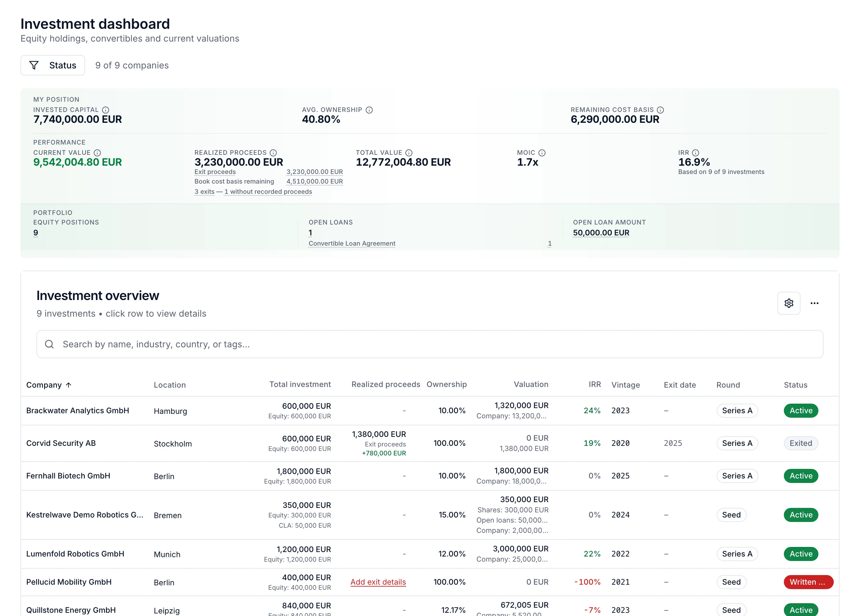Screen dimensions: 860x616
Task: Click the Remaining Cost Basis info icon
Action: coord(661,110)
